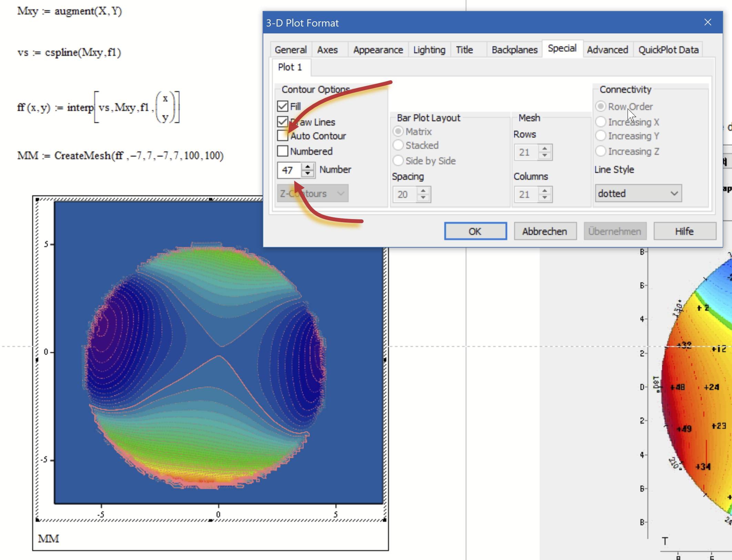732x560 pixels.
Task: Click the OK button to confirm
Action: tap(475, 231)
